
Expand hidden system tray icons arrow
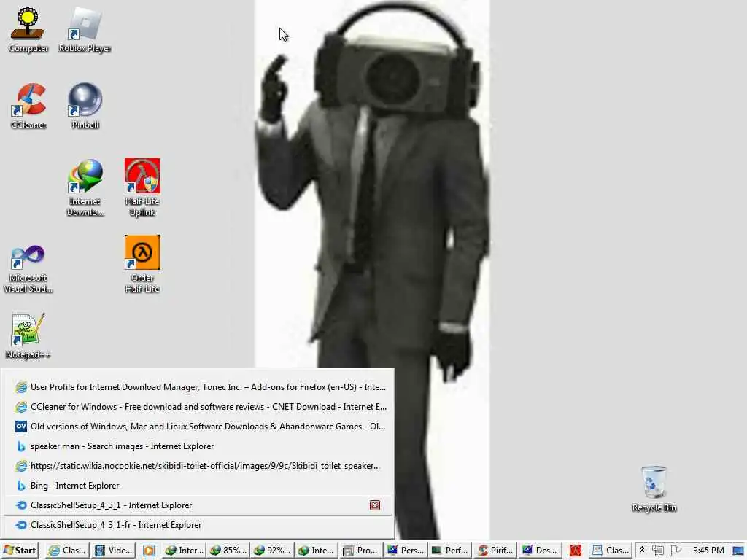pyautogui.click(x=642, y=550)
